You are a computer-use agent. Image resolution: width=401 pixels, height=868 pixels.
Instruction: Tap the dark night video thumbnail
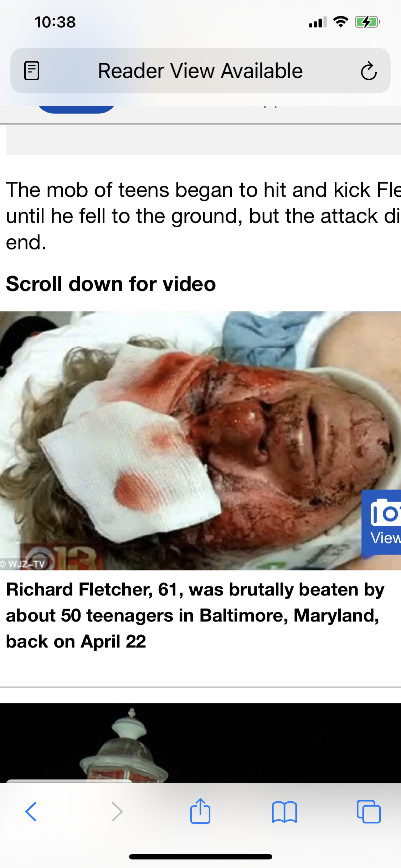click(200, 743)
